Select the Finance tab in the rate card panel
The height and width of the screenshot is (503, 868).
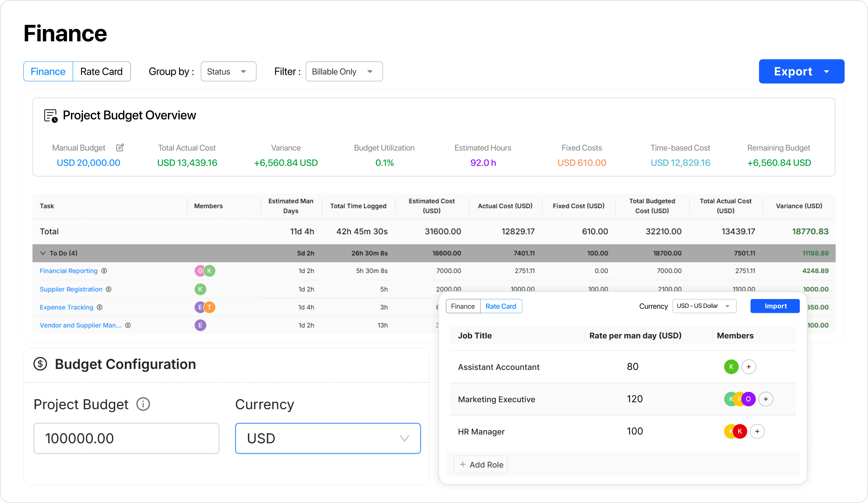463,306
